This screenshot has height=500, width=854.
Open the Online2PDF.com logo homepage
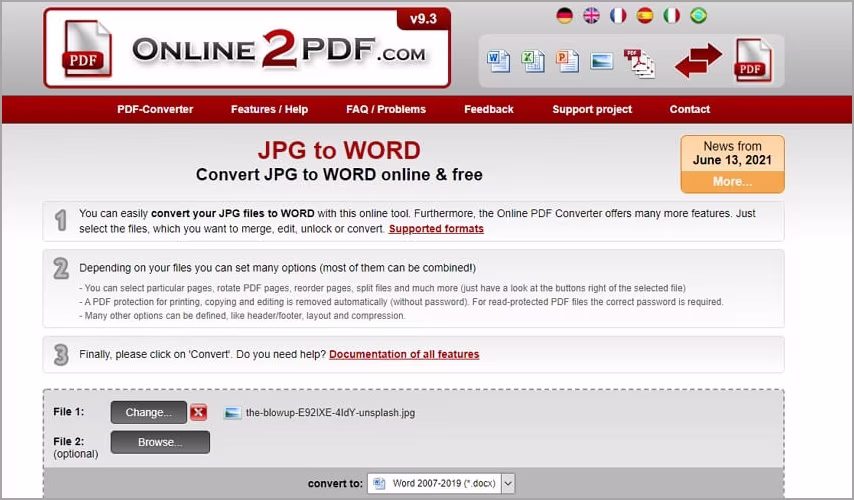tap(247, 48)
